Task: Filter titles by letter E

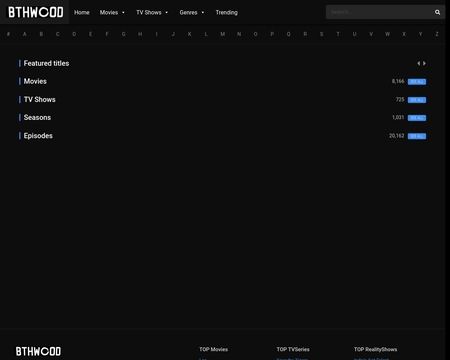Action: pyautogui.click(x=91, y=34)
